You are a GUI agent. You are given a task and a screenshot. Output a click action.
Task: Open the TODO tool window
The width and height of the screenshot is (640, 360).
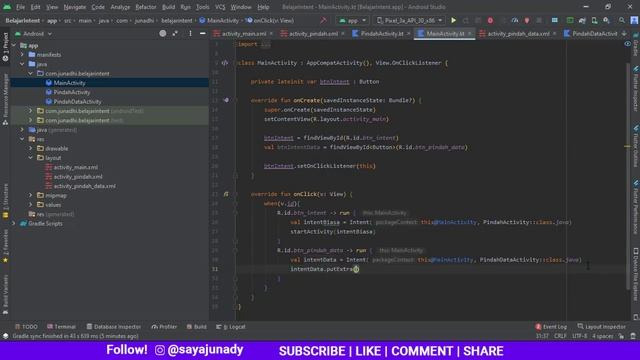pos(26,327)
